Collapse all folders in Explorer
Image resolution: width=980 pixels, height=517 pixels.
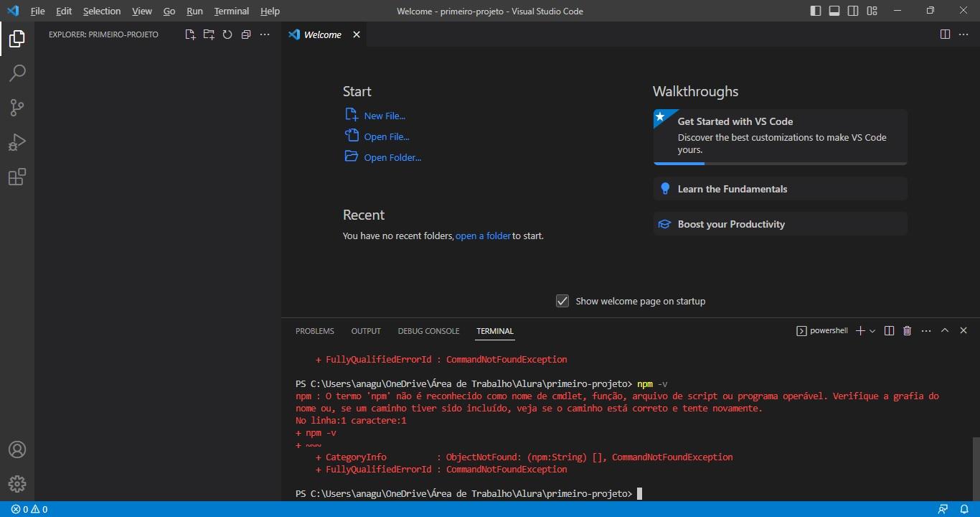point(246,34)
